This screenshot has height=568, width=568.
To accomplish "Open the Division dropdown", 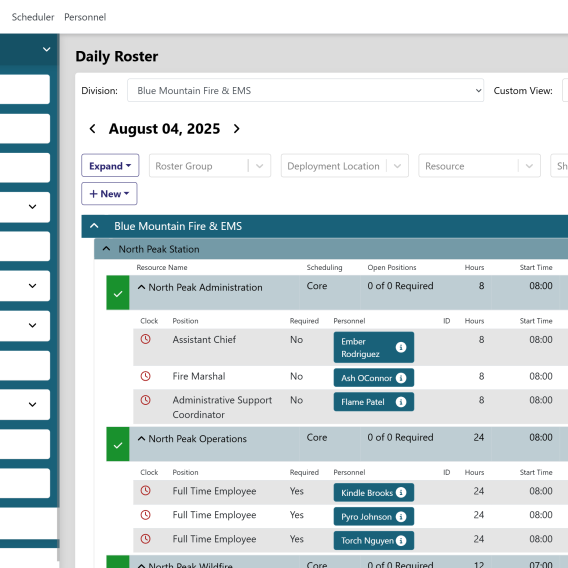I will [305, 90].
